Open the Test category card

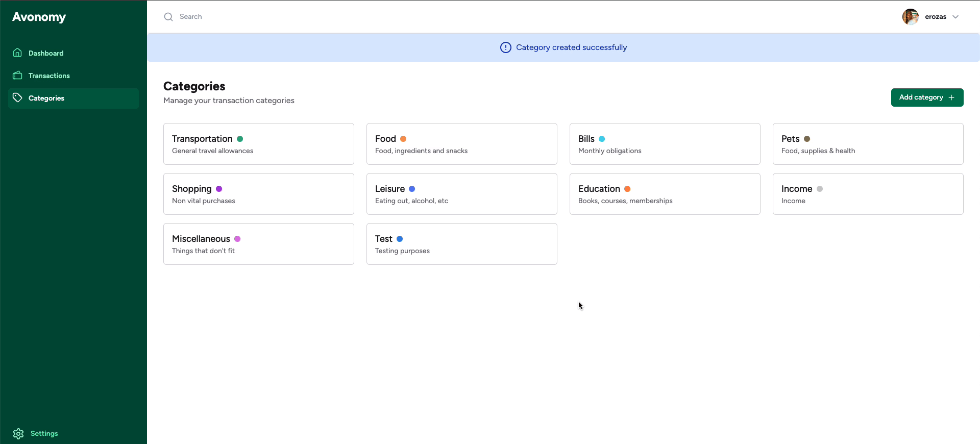click(461, 244)
